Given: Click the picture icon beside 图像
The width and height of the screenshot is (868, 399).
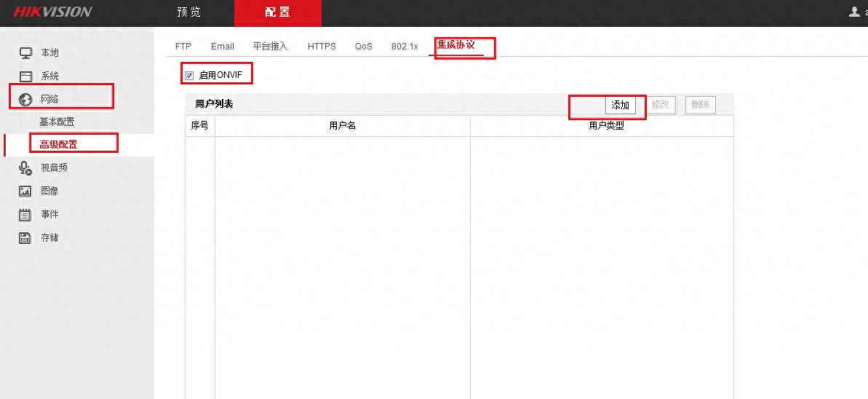Looking at the screenshot, I should tap(25, 191).
